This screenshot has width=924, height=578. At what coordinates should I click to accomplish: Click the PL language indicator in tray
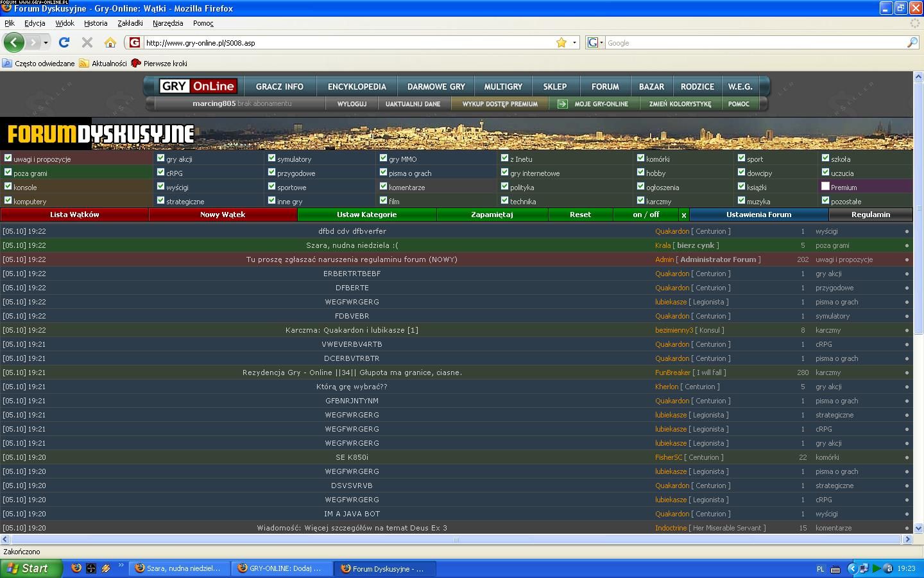pyautogui.click(x=820, y=569)
